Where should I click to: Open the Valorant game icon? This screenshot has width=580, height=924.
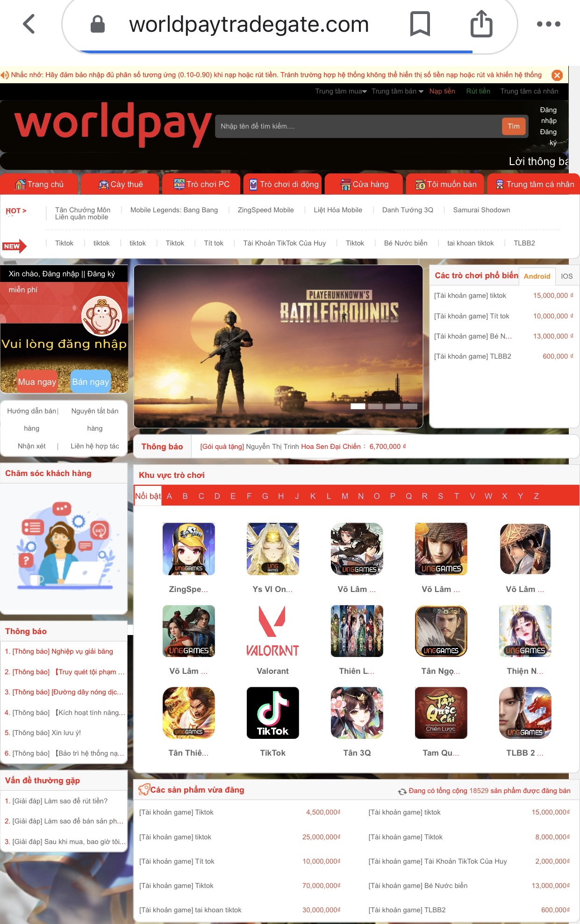(272, 631)
